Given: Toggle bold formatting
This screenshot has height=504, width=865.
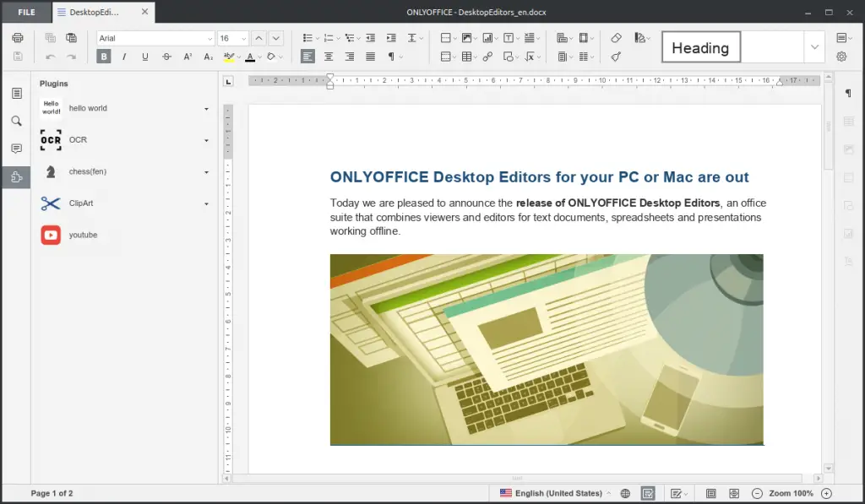Looking at the screenshot, I should pos(104,56).
